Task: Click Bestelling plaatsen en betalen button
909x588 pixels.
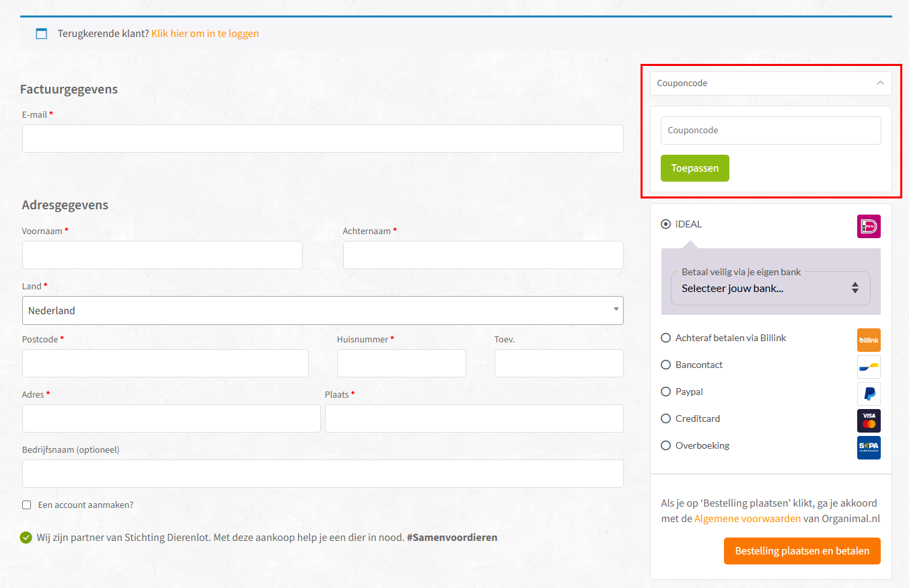Action: (802, 551)
